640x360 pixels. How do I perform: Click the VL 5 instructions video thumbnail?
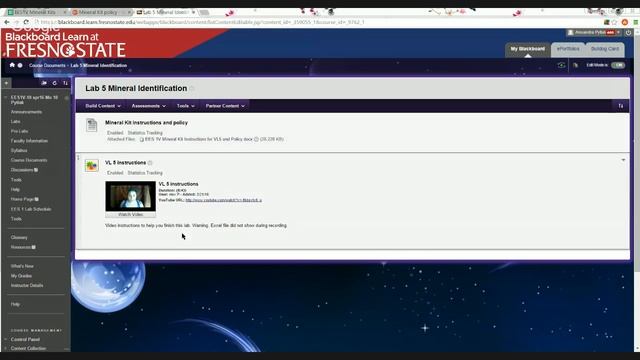click(131, 196)
